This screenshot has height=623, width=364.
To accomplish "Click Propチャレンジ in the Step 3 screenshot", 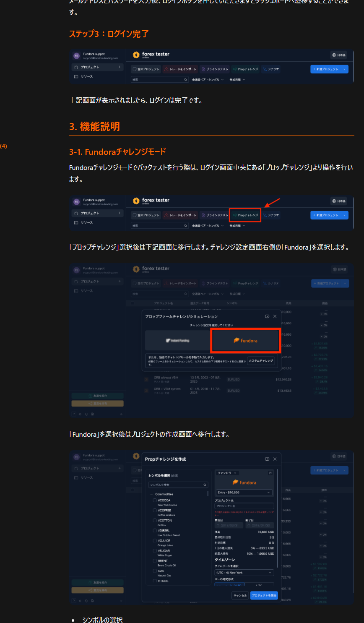I will (x=245, y=69).
